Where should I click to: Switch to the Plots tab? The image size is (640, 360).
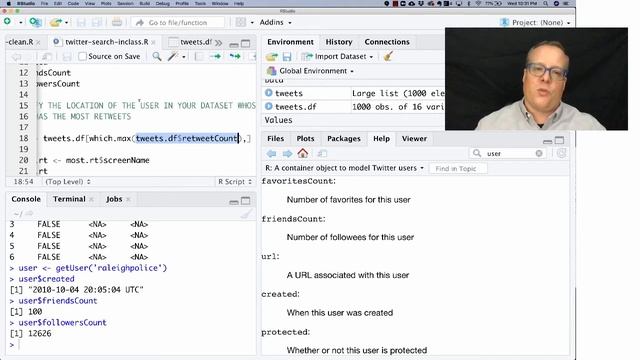305,138
